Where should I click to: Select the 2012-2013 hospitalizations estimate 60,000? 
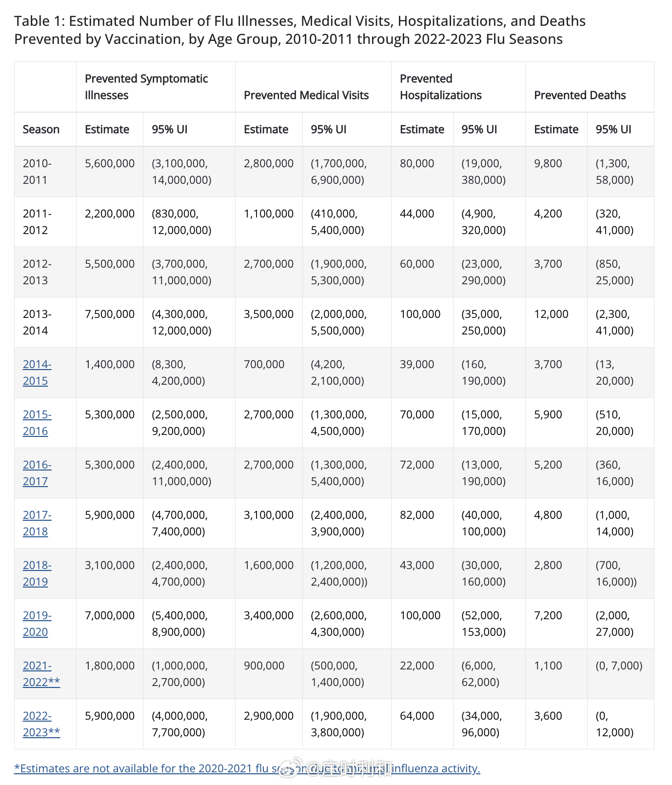[417, 264]
